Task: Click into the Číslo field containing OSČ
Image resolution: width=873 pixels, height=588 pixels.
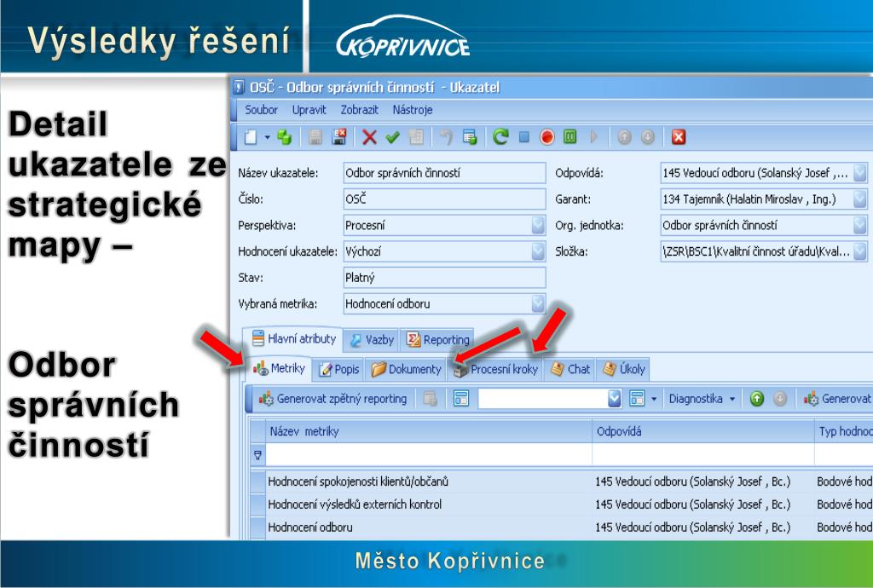Action: pyautogui.click(x=444, y=199)
